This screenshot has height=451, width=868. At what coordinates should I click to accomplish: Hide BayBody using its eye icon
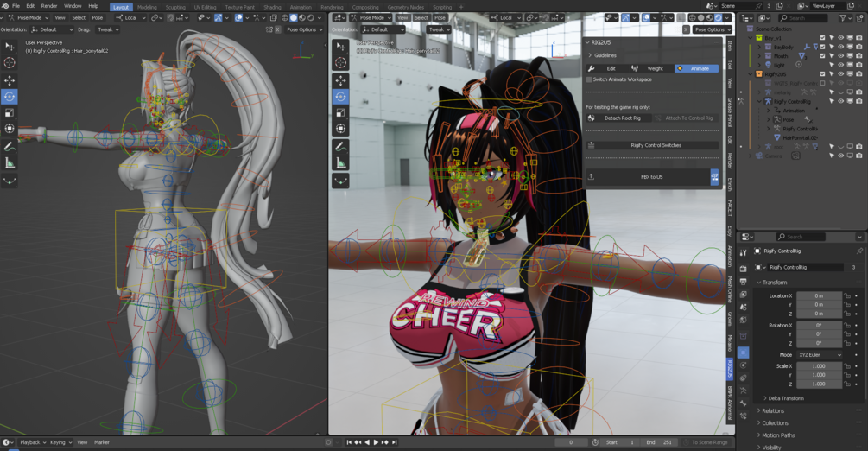pos(841,48)
